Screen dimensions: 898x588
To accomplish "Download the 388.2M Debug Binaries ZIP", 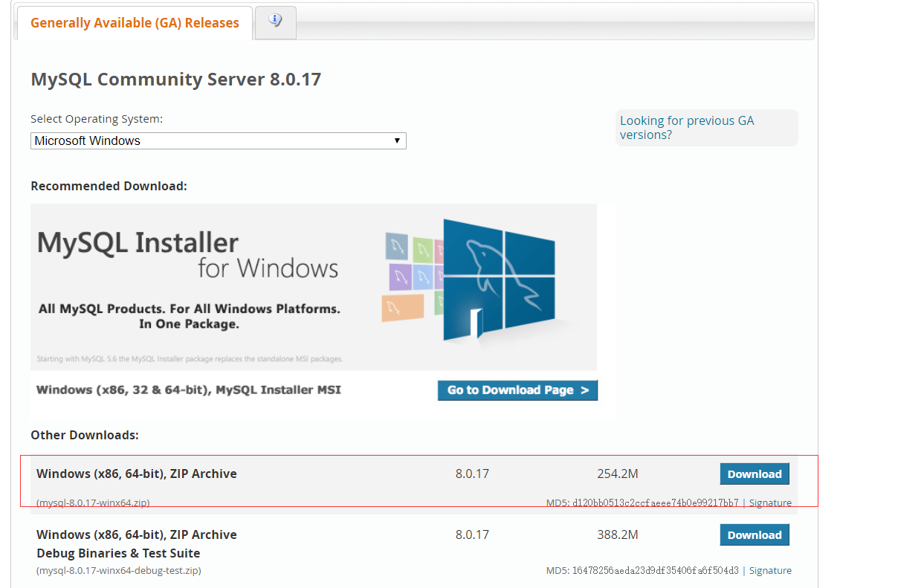I will (x=755, y=535).
